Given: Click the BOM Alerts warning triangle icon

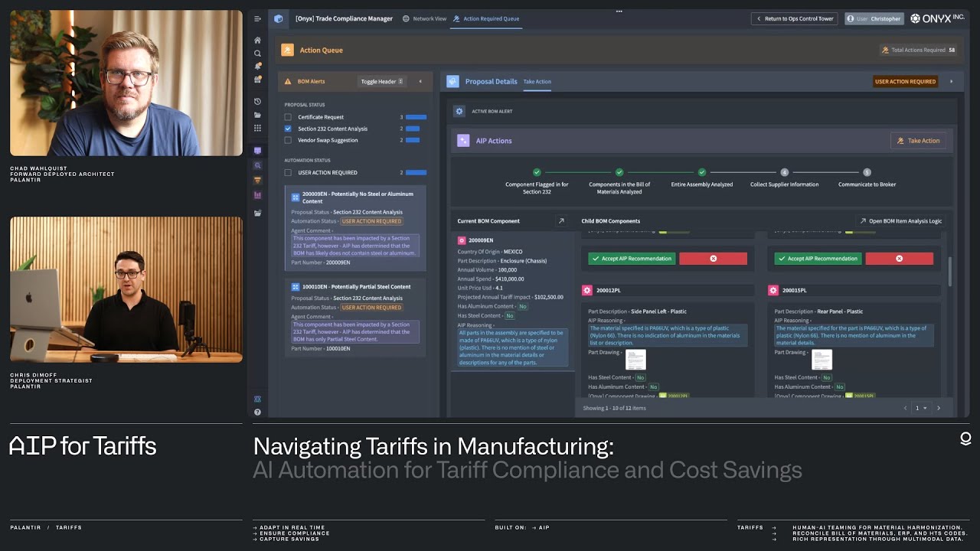Looking at the screenshot, I should [288, 81].
